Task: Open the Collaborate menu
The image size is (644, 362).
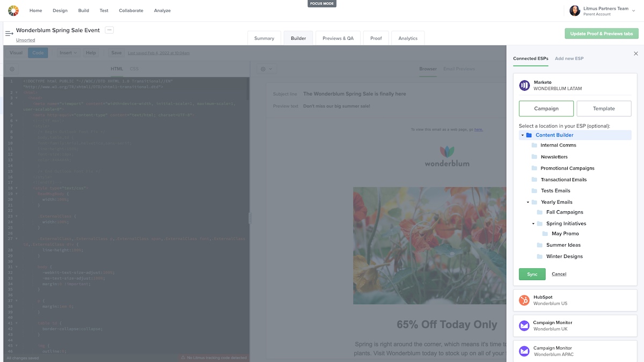Action: point(131,11)
